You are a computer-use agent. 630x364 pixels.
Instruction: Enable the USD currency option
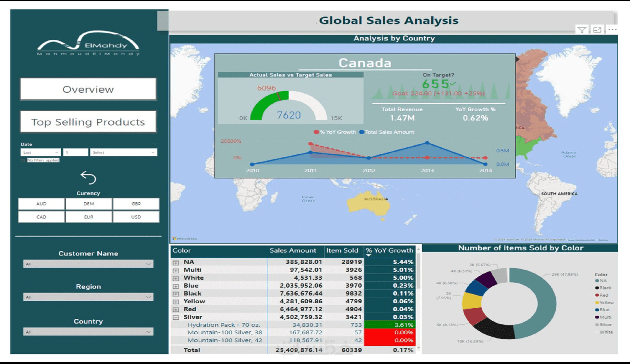136,217
